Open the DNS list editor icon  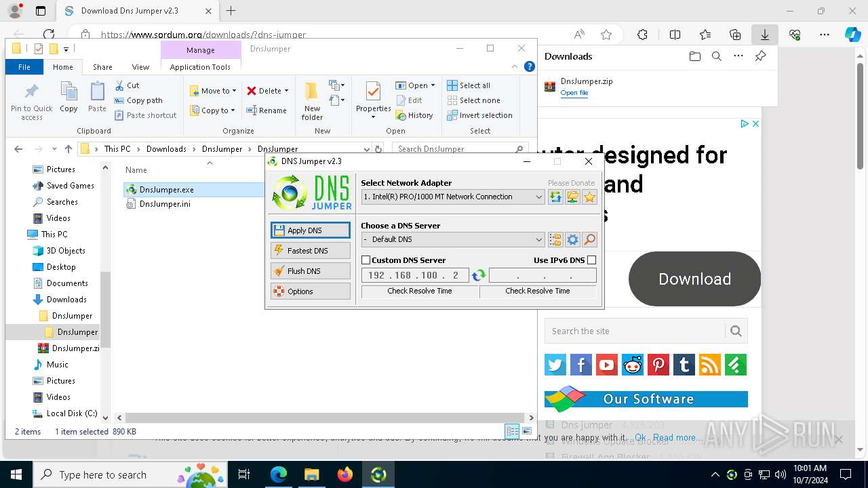tap(555, 239)
